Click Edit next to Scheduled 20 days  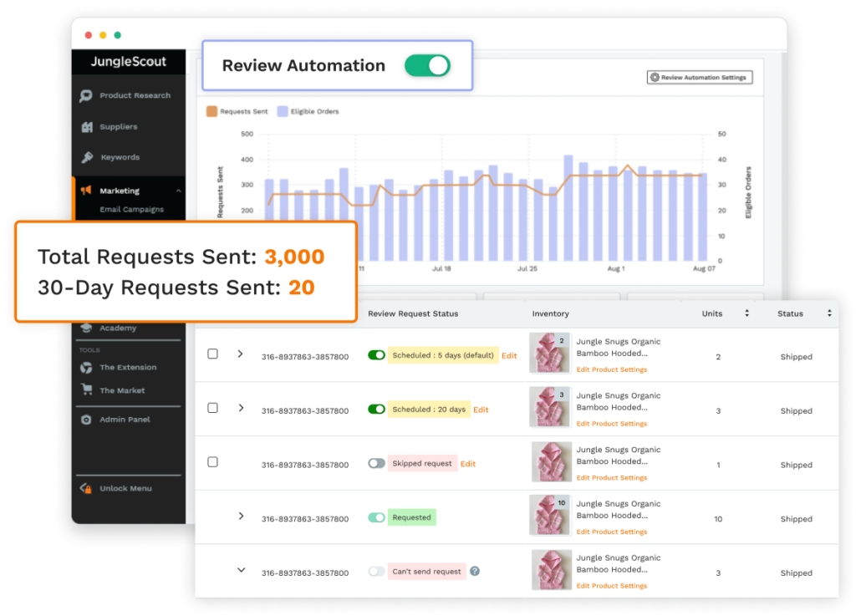pos(481,410)
